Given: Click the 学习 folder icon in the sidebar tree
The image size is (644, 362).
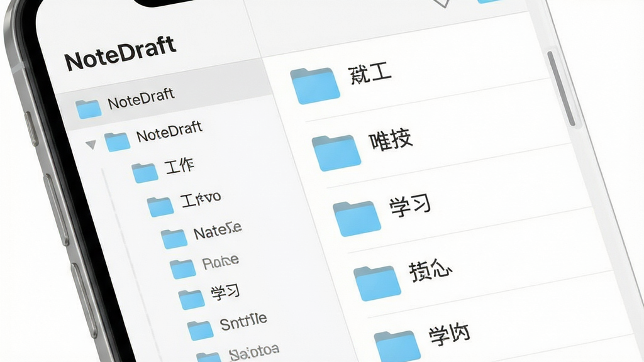Looking at the screenshot, I should (191, 299).
